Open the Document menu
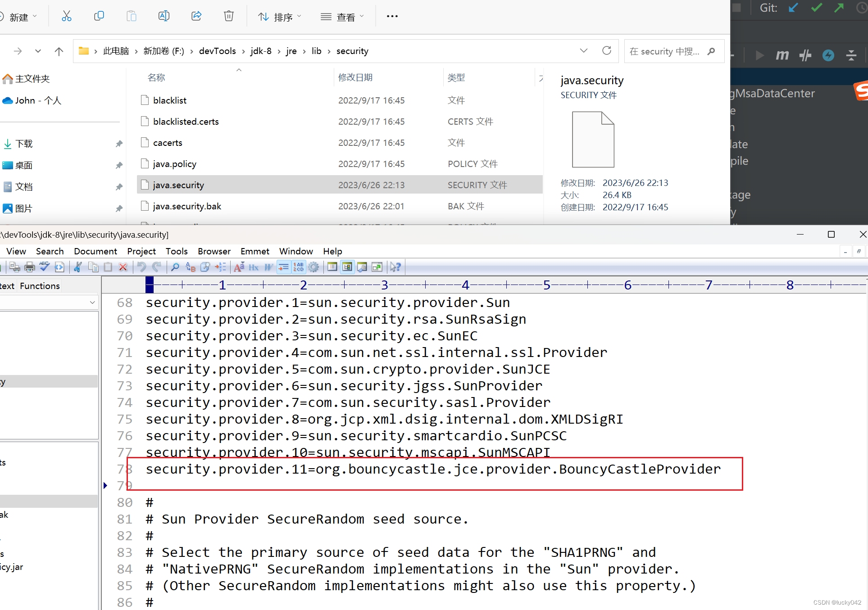This screenshot has height=610, width=868. (95, 251)
